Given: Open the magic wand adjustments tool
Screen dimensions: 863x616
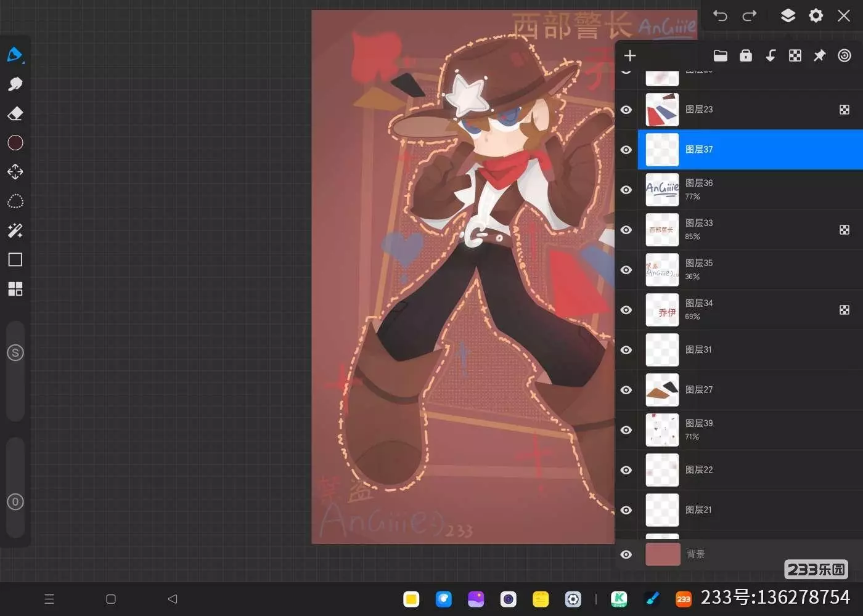Looking at the screenshot, I should 15,230.
